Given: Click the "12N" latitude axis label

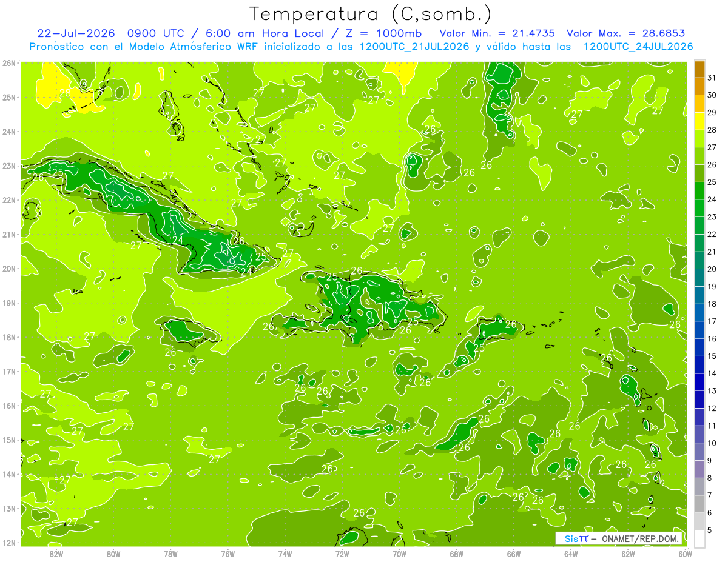Looking at the screenshot, I should point(9,543).
